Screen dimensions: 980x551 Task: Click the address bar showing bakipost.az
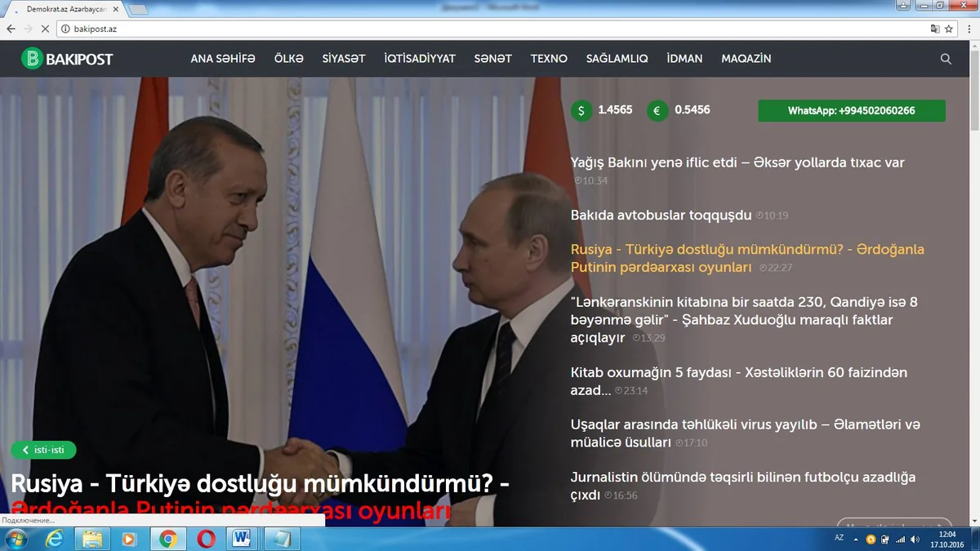coord(490,29)
